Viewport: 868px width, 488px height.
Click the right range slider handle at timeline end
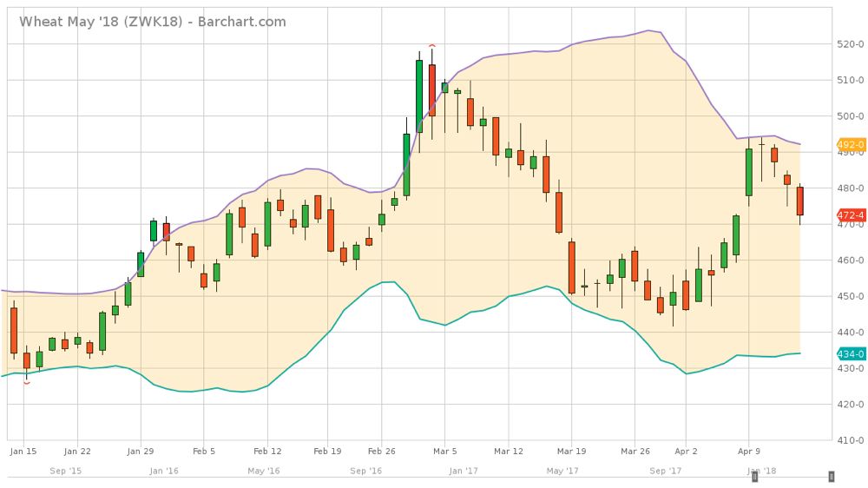click(831, 477)
